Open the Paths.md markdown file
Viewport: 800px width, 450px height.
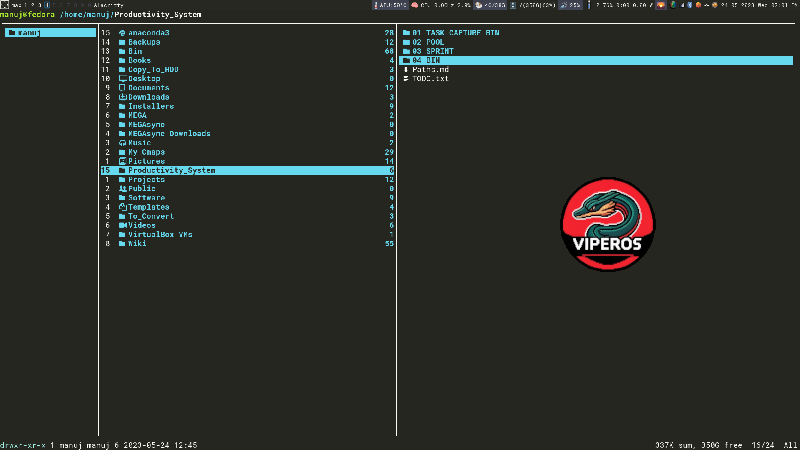(x=430, y=69)
